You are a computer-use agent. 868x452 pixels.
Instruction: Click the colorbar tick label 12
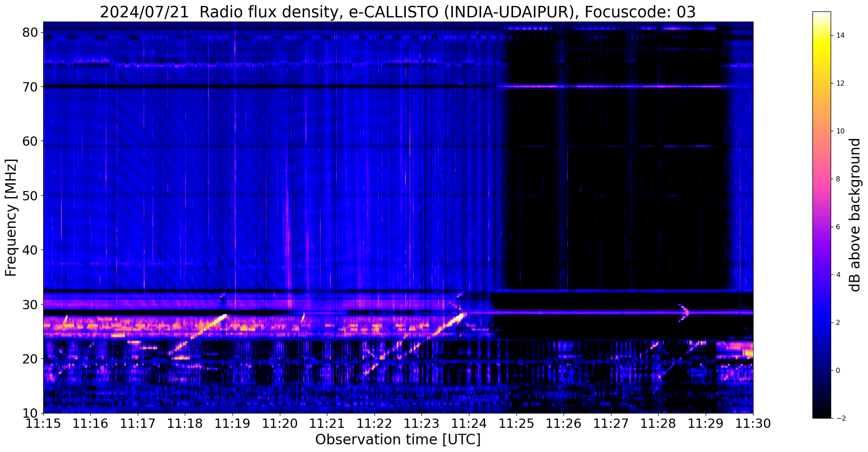[x=840, y=83]
